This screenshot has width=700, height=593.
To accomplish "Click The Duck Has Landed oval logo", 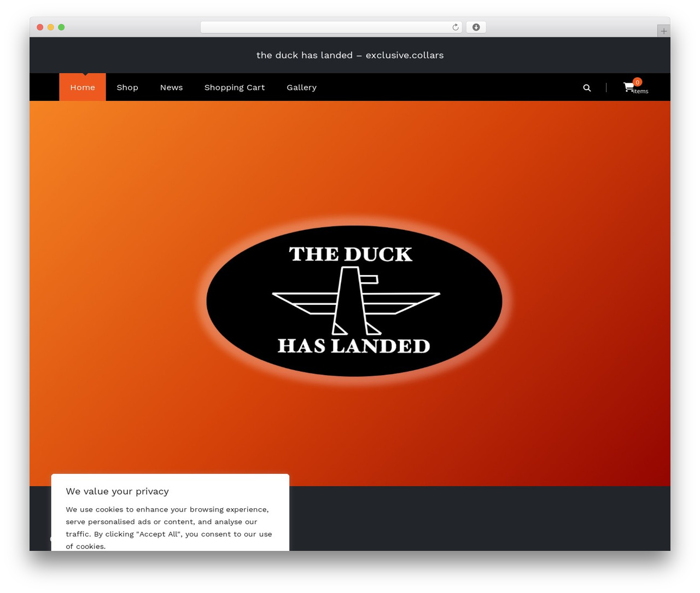I will pyautogui.click(x=354, y=301).
